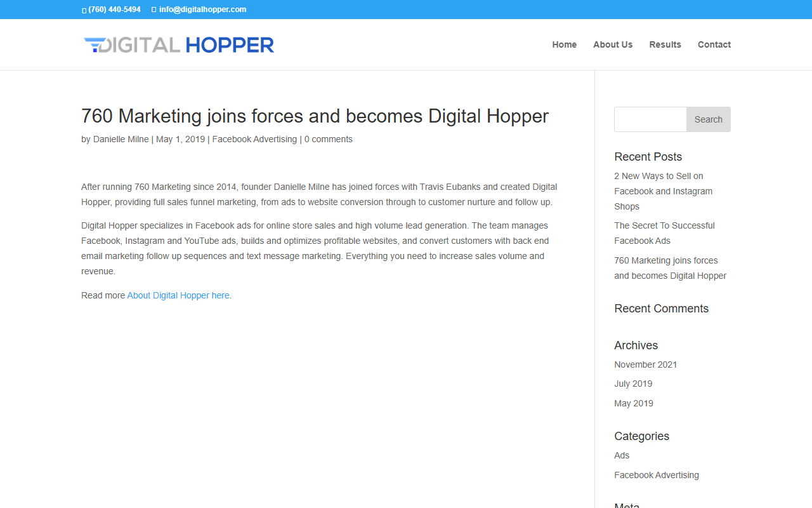The width and height of the screenshot is (812, 508).
Task: Open post 2 New Ways to Sell on Facebook
Action: click(x=664, y=191)
